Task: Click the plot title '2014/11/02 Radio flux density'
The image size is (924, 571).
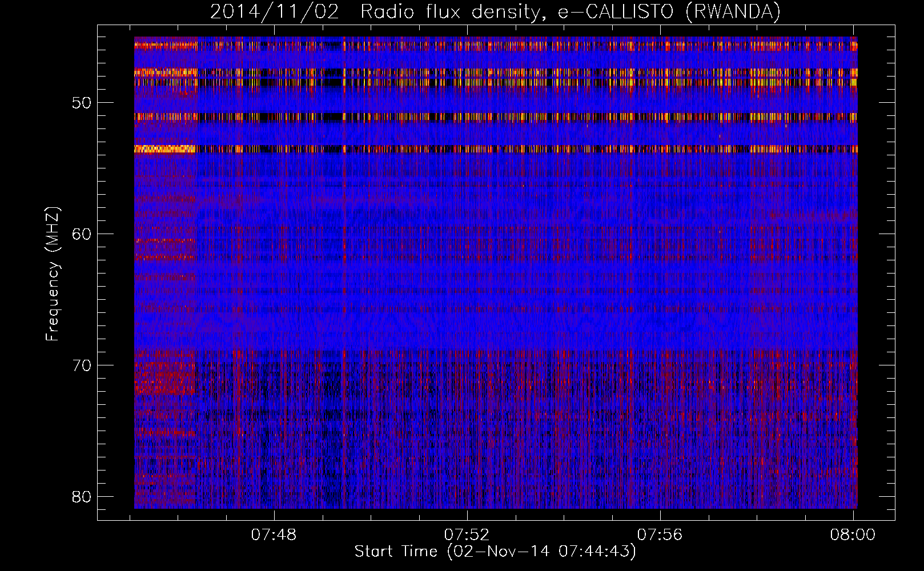Action: [x=495, y=12]
